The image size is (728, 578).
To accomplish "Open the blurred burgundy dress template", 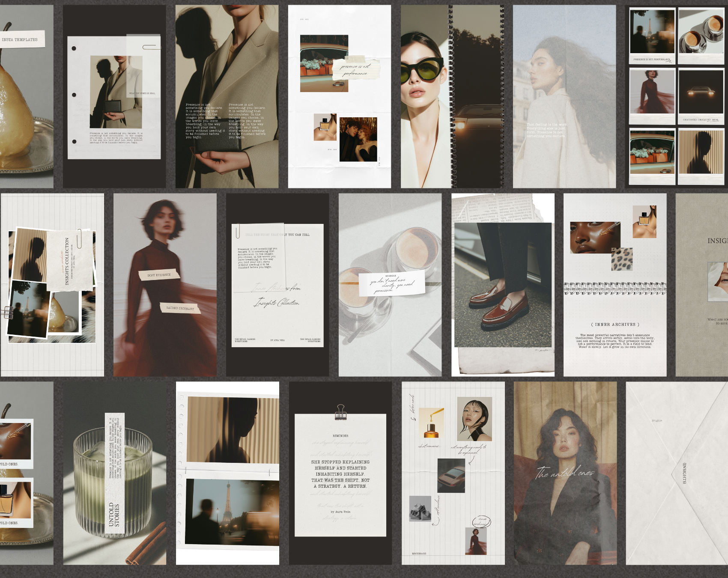I will (x=165, y=285).
